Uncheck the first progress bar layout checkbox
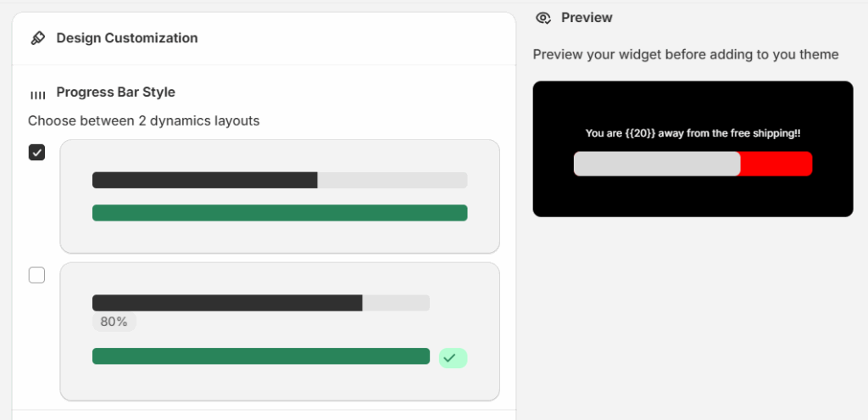The image size is (868, 420). (x=37, y=153)
